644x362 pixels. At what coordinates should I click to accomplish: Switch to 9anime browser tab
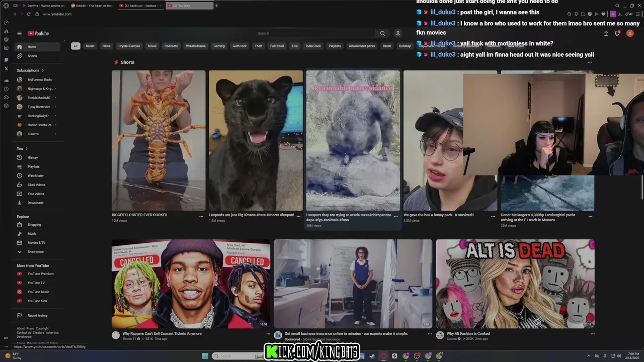[43, 6]
